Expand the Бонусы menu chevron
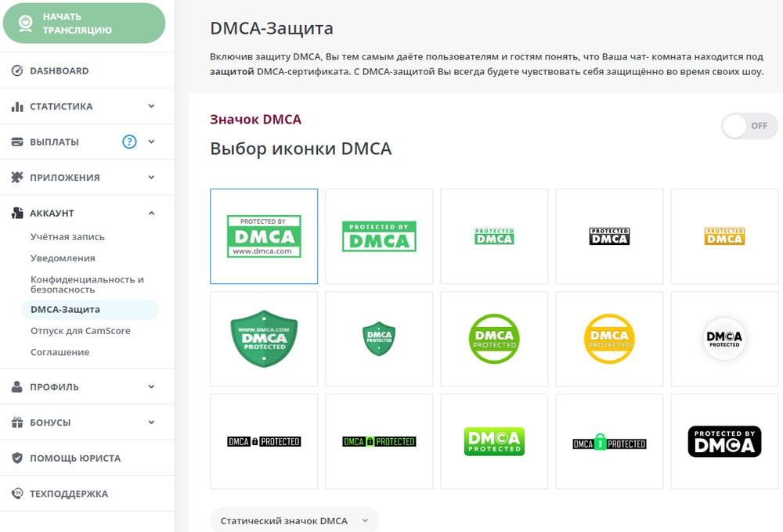 pos(151,422)
